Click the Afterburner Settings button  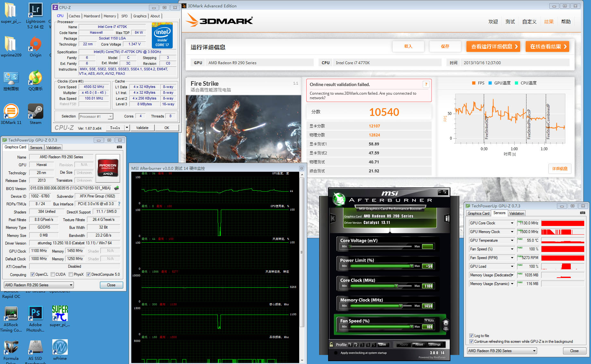(x=435, y=344)
